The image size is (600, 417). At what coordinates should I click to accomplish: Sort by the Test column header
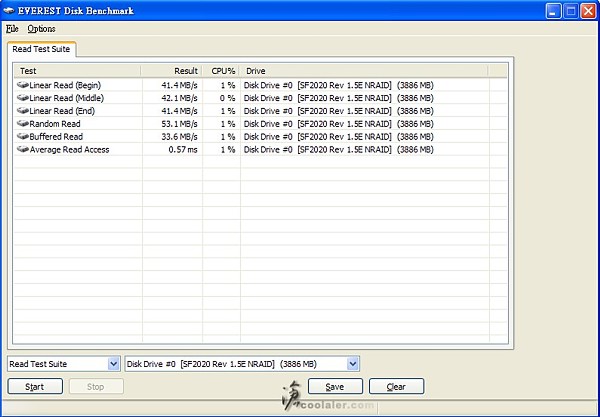click(x=77, y=71)
